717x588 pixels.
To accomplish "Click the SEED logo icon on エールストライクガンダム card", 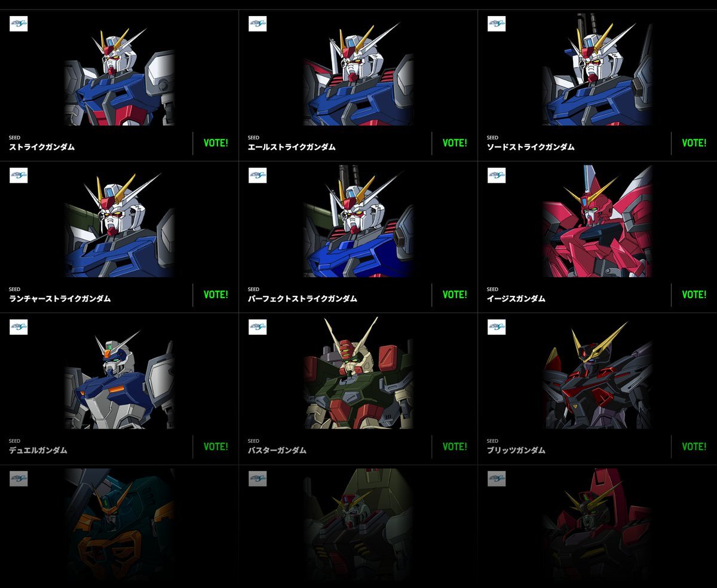I will [x=258, y=24].
